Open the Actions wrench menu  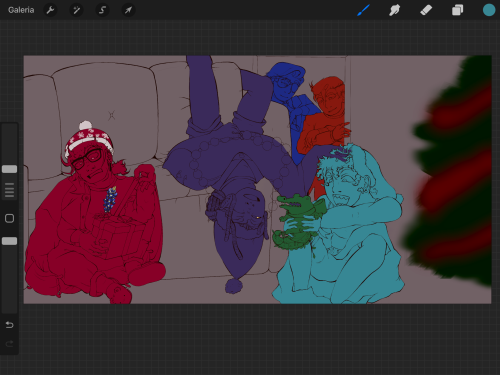coord(50,10)
